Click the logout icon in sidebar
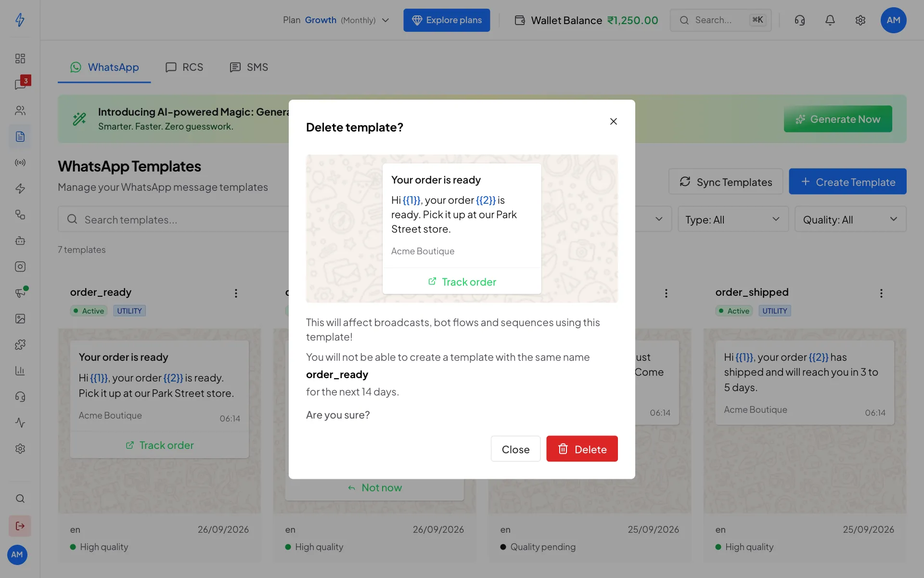Screen dimensions: 924x578 point(20,525)
